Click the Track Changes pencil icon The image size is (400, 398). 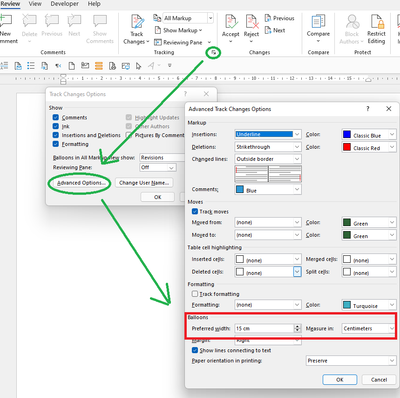pos(137,22)
